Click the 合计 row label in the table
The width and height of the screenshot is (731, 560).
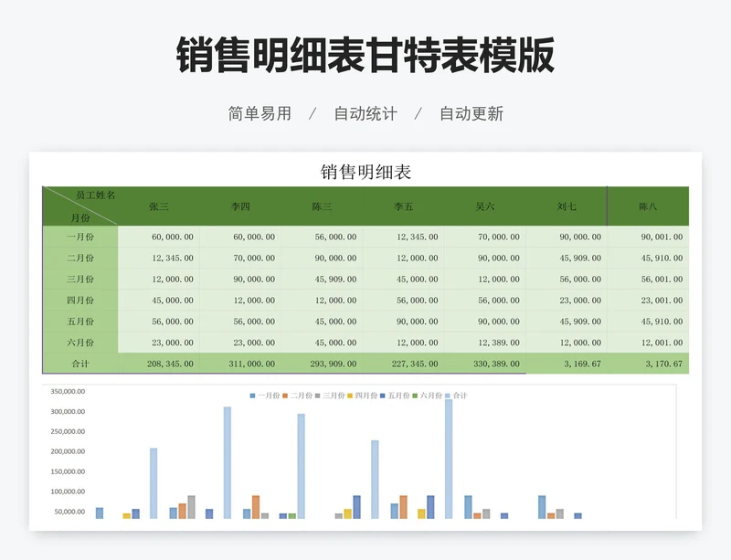coord(80,364)
